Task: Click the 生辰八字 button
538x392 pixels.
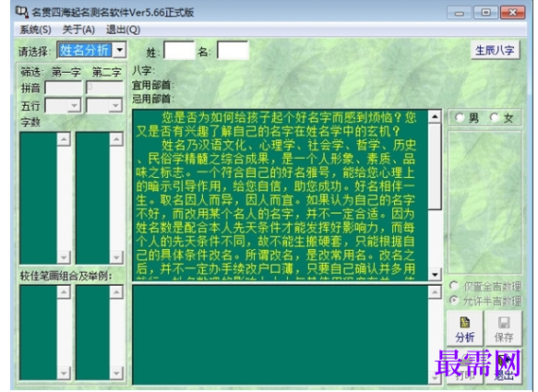Action: click(x=495, y=51)
